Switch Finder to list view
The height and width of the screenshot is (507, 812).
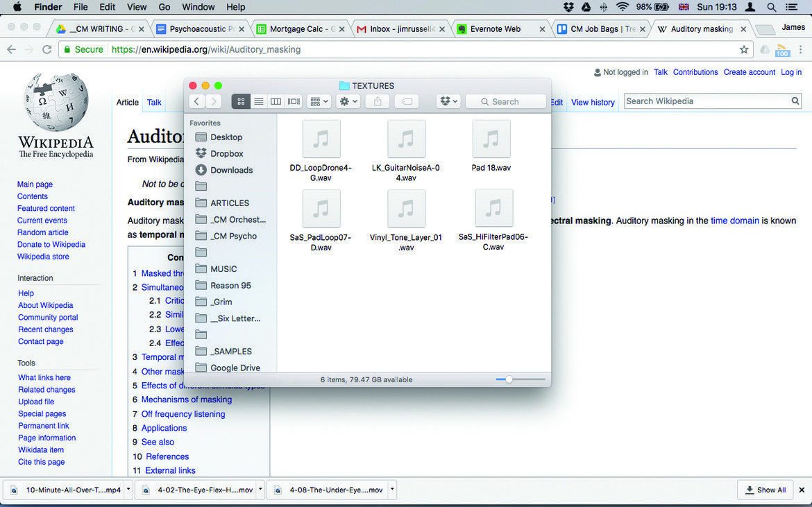click(258, 101)
